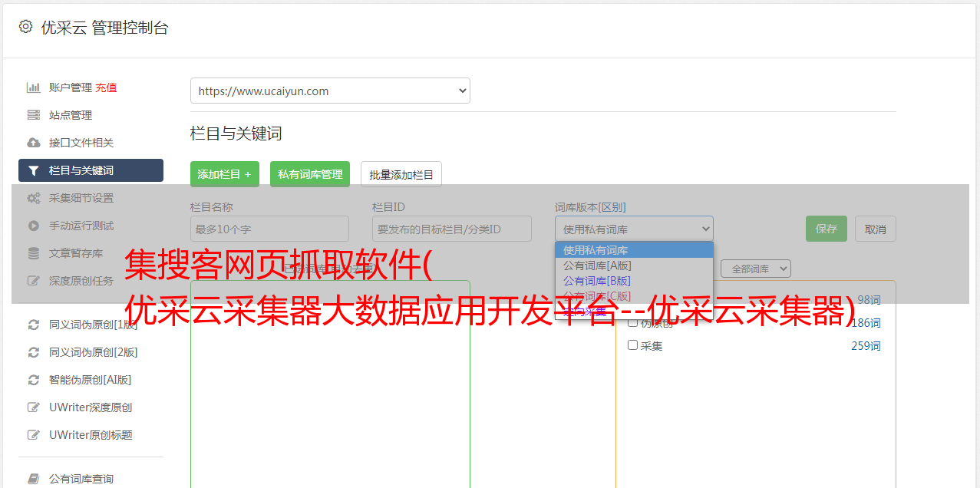Click the book icon for 公有词库查询
The image size is (980, 488).
tap(34, 479)
